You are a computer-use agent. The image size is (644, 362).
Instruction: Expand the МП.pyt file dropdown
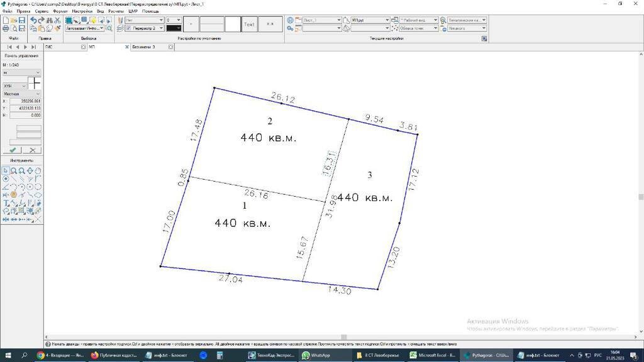pos(387,20)
